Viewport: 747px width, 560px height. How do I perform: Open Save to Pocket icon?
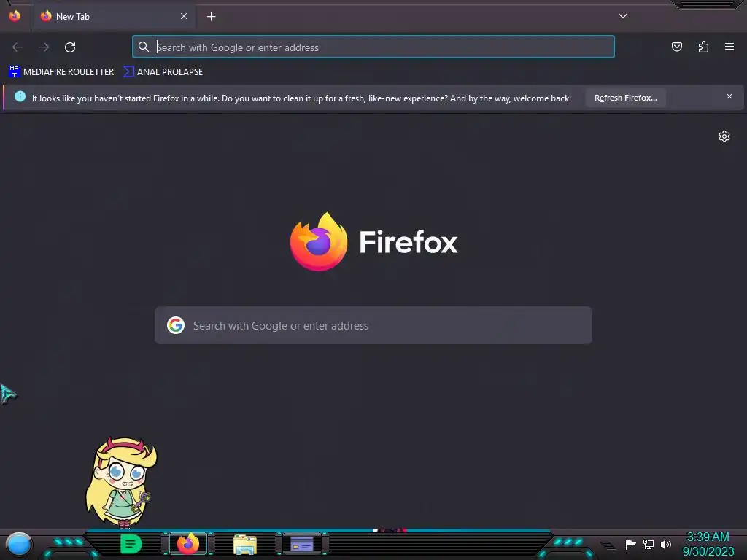click(676, 47)
